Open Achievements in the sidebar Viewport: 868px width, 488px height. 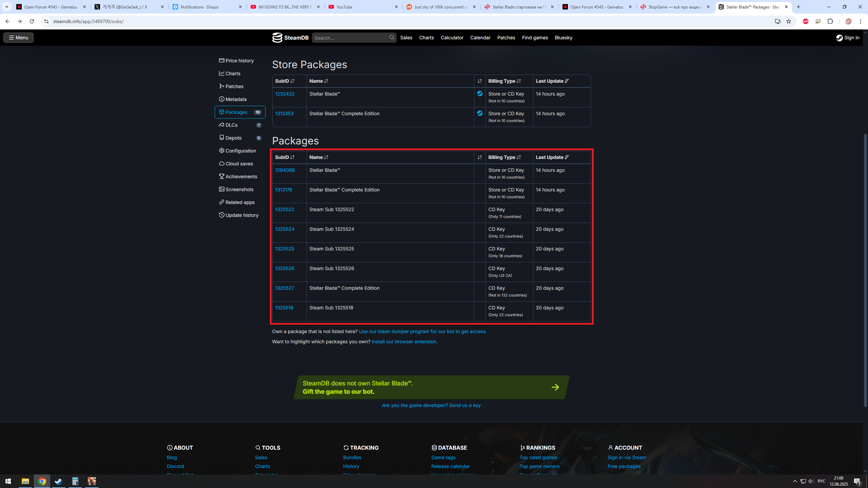point(240,177)
